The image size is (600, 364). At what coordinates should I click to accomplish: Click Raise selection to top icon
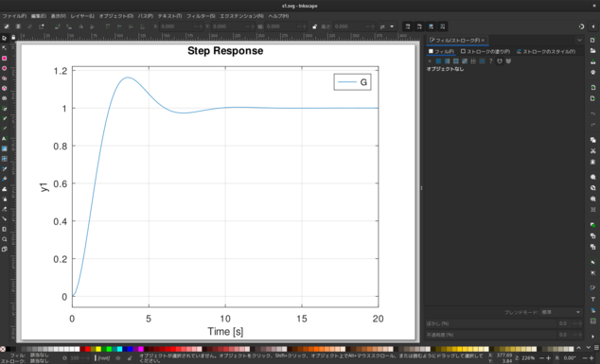coord(108,26)
